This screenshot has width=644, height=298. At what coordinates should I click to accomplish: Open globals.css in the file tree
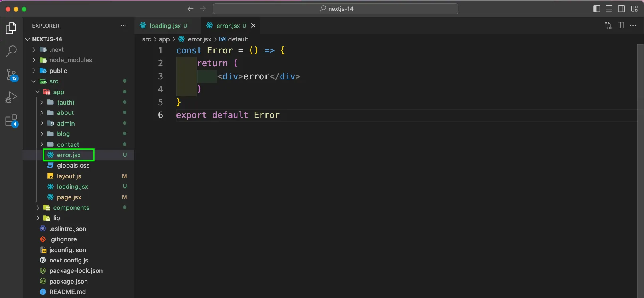coord(79,166)
